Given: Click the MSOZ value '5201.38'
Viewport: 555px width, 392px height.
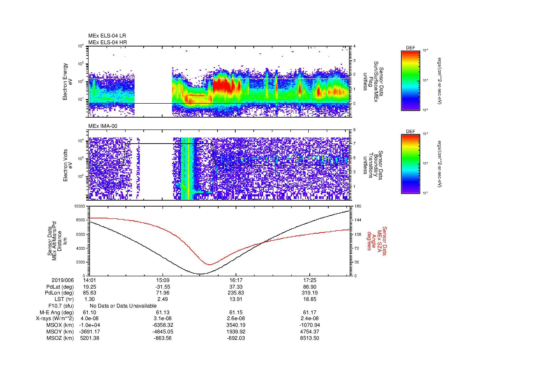Looking at the screenshot, I should click(90, 338).
